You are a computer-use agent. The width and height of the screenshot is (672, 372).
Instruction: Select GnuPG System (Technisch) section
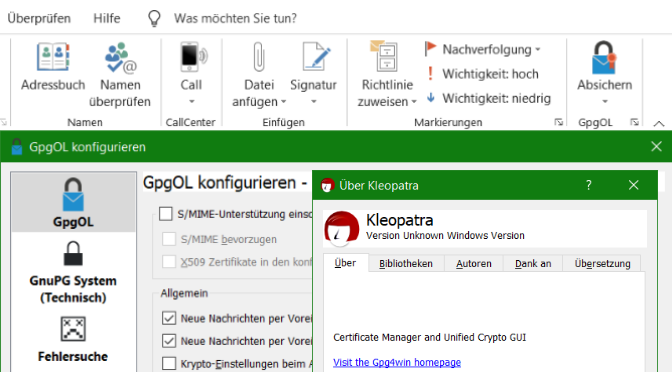[73, 273]
